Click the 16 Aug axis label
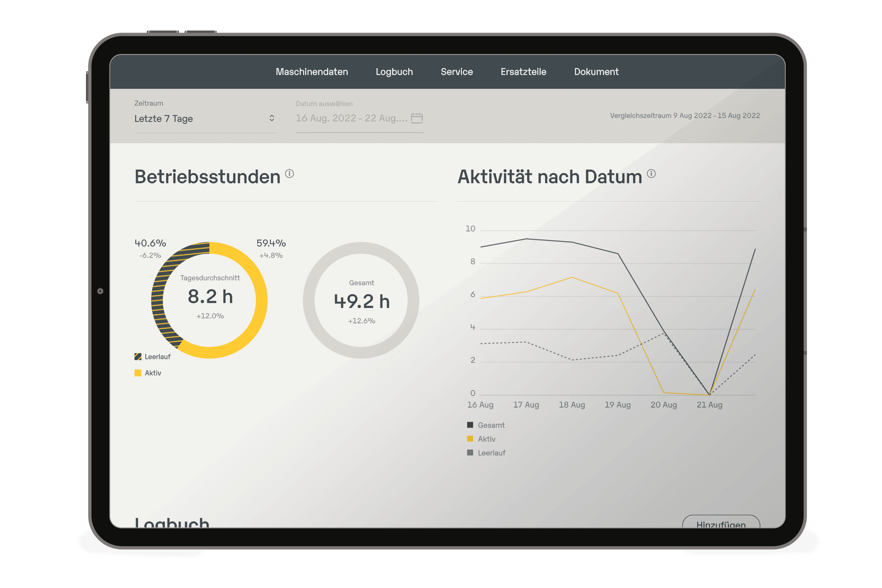 [480, 405]
